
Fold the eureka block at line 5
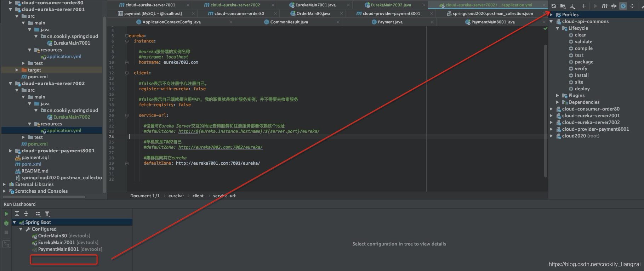126,36
